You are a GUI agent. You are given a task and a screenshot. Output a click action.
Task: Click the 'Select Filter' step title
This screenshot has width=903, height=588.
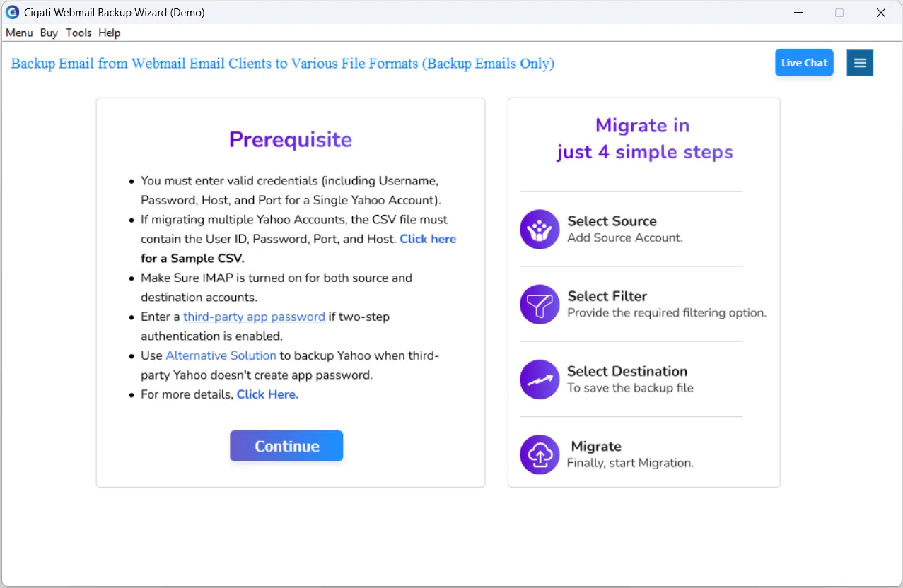[x=607, y=296]
